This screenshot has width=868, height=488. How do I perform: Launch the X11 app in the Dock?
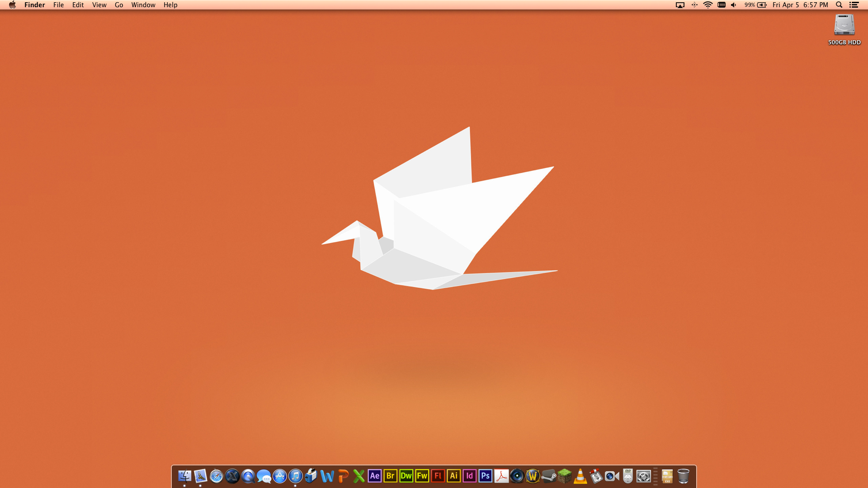232,476
